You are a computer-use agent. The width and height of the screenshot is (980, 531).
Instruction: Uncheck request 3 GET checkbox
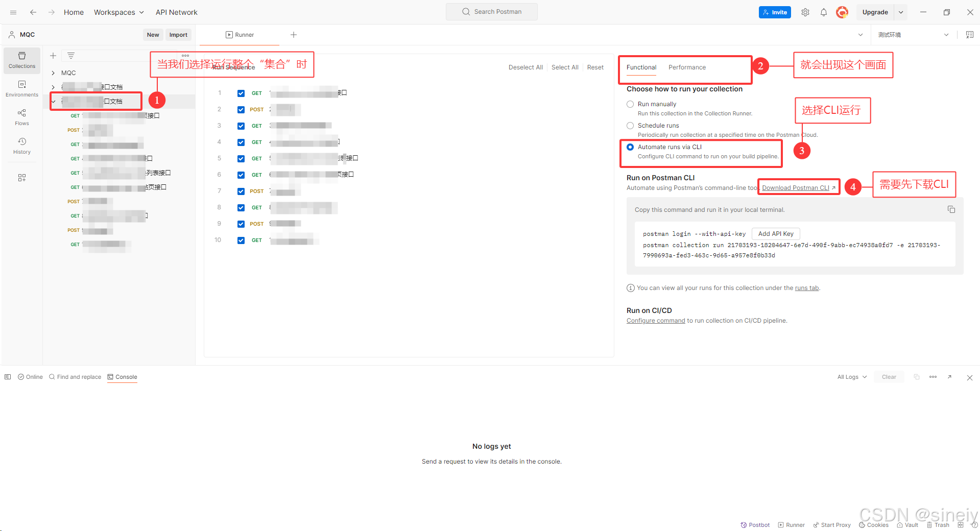pos(241,126)
